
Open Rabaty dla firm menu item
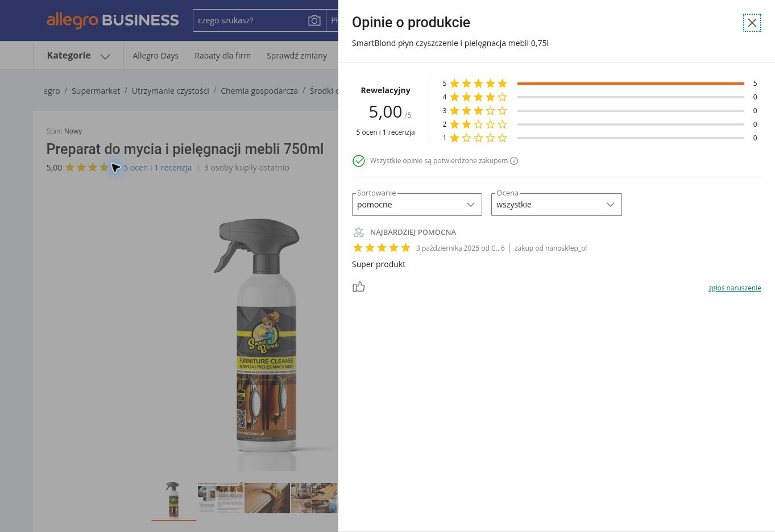[222, 56]
